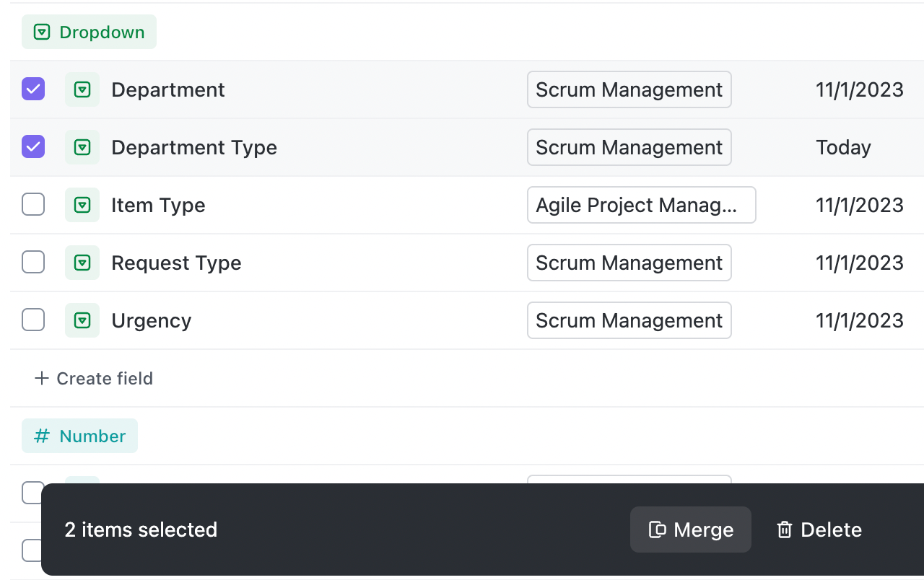Screen dimensions: 924x580
Task: Click the Item Type dropdown field icon
Action: [x=82, y=205]
